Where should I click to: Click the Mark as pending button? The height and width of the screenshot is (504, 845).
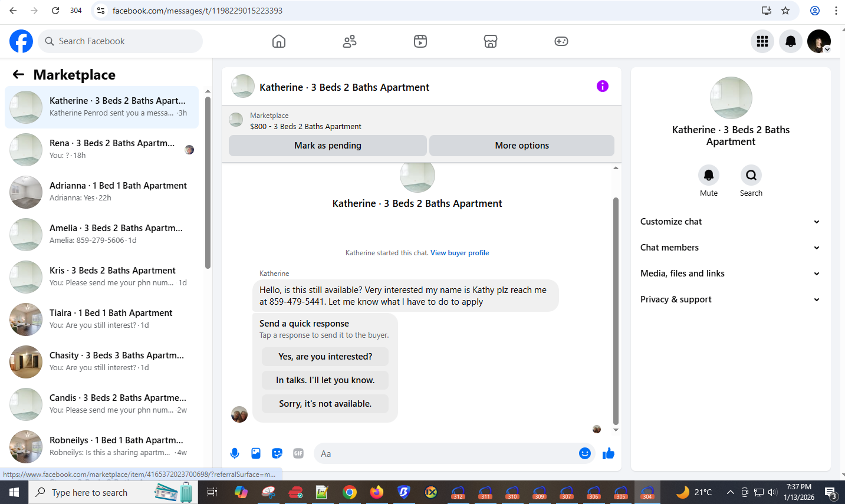[328, 146]
